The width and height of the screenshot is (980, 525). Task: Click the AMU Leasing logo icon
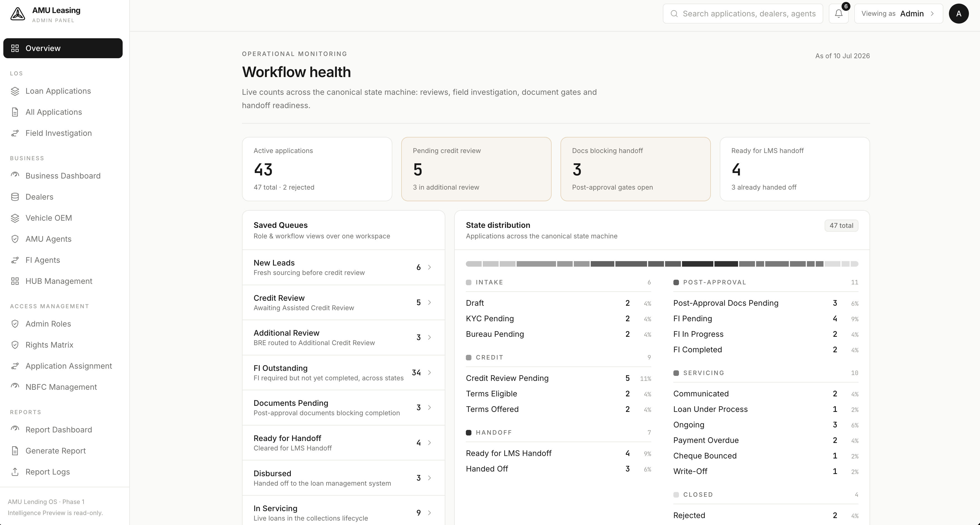(17, 14)
